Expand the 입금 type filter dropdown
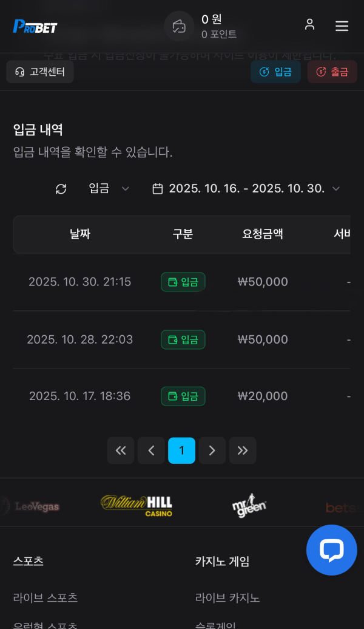Image resolution: width=364 pixels, height=629 pixels. [x=109, y=189]
